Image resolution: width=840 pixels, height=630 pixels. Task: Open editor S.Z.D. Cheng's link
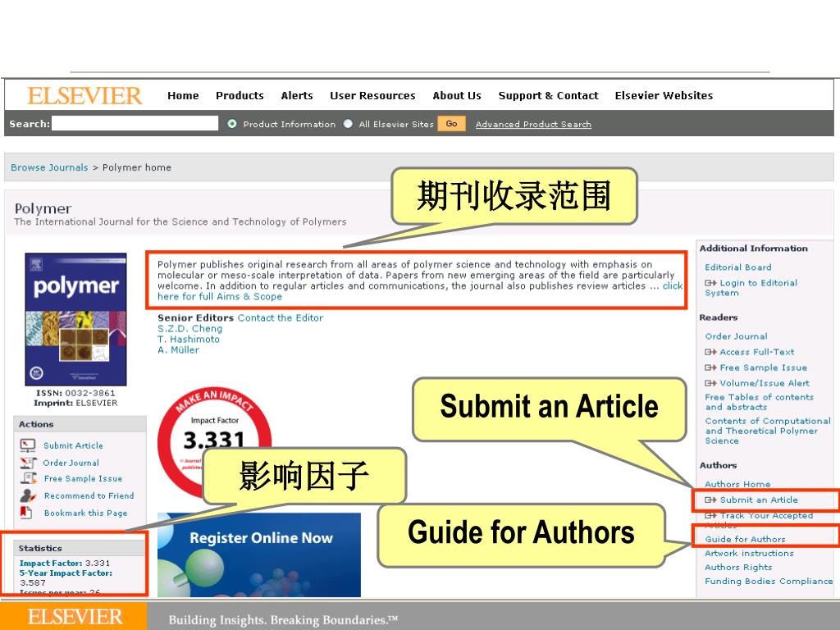[189, 328]
